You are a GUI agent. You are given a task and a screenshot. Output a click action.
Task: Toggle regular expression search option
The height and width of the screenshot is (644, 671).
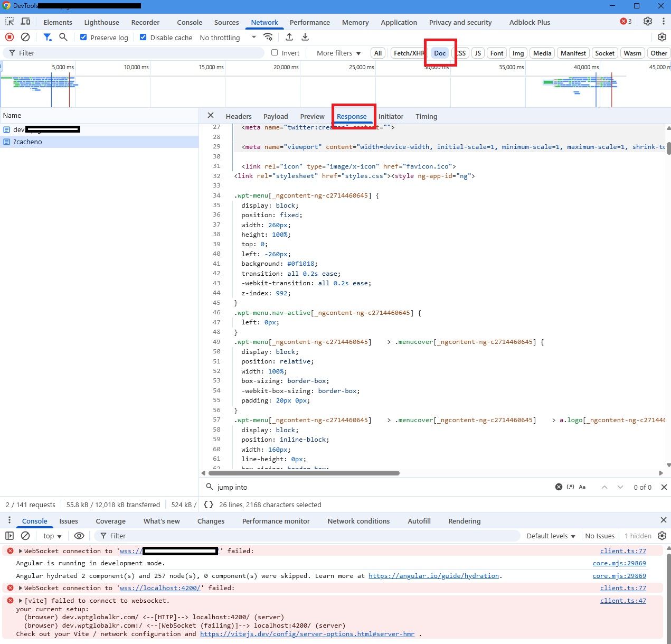click(571, 487)
